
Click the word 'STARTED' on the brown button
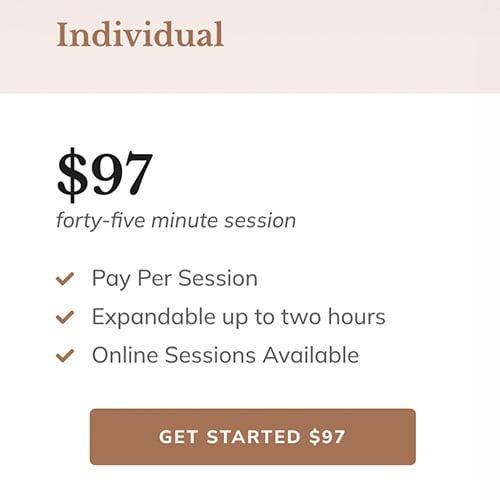[254, 437]
